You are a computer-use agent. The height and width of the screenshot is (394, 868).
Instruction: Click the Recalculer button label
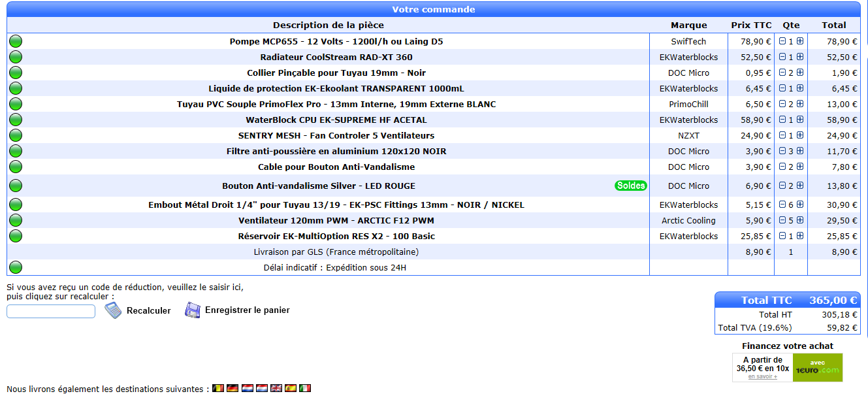pyautogui.click(x=148, y=311)
